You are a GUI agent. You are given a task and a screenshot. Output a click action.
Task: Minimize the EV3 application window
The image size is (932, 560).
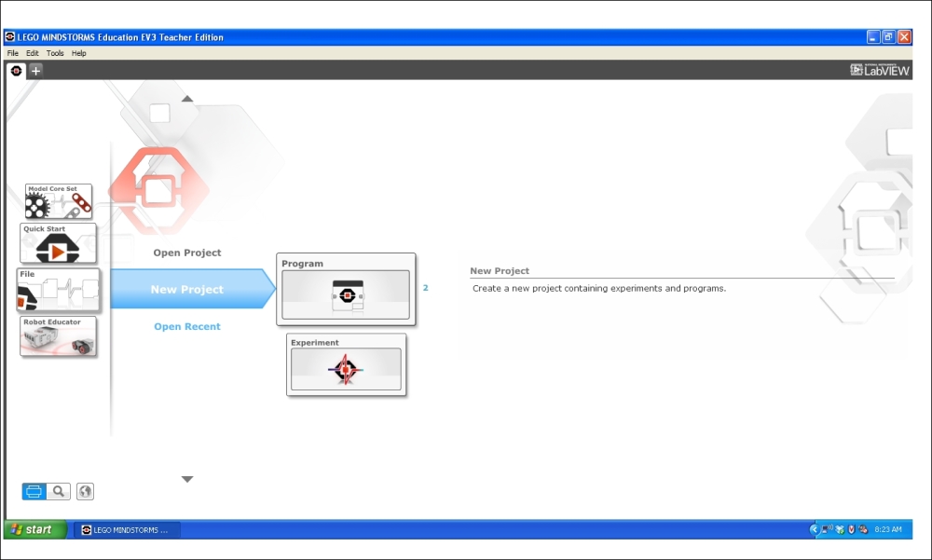pos(872,37)
